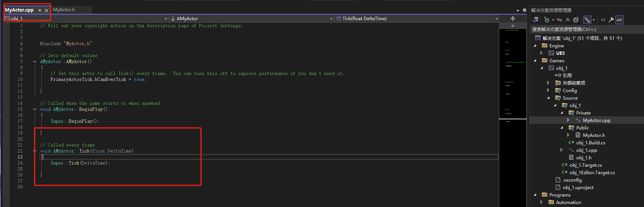Click 'Super::BeginPlay();' code line
The image size is (644, 207).
tap(75, 121)
